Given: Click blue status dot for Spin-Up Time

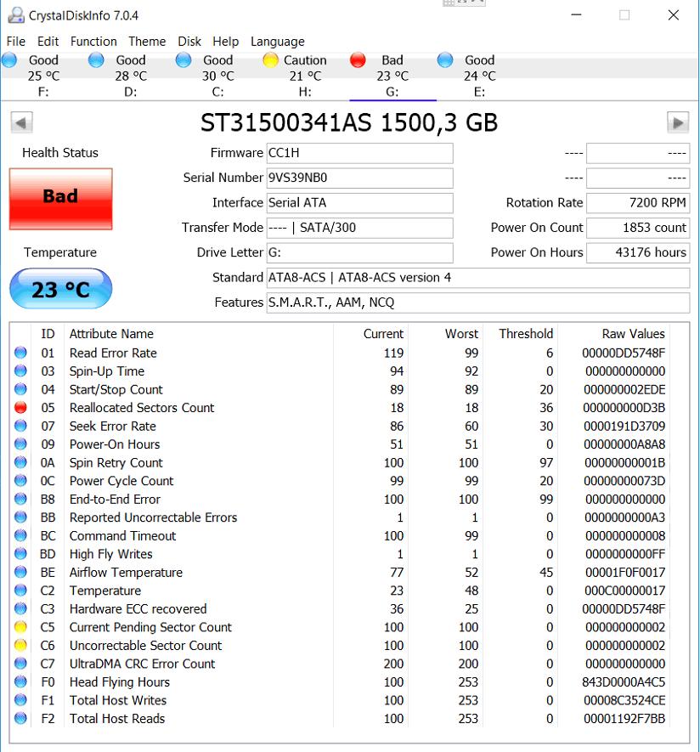Looking at the screenshot, I should [x=20, y=371].
